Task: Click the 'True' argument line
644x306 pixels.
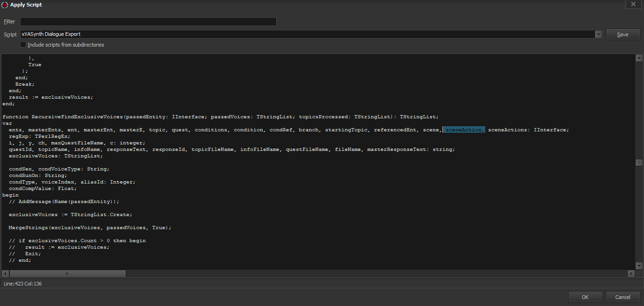Action: point(35,65)
